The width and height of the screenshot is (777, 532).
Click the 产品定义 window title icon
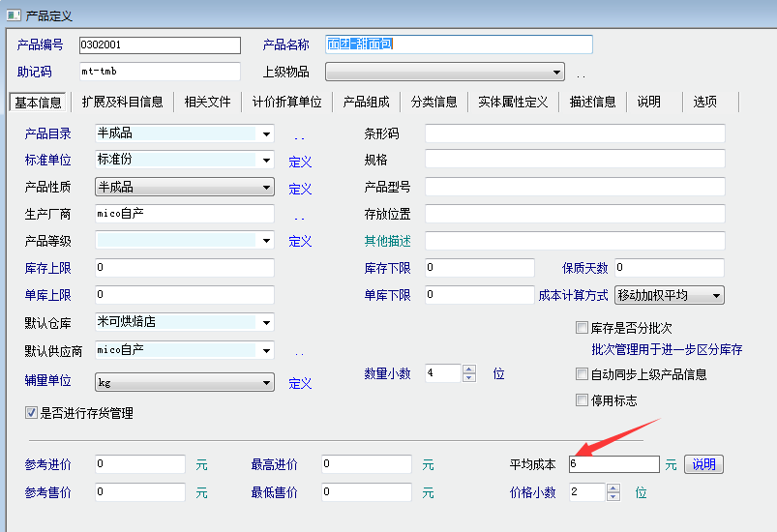(14, 15)
